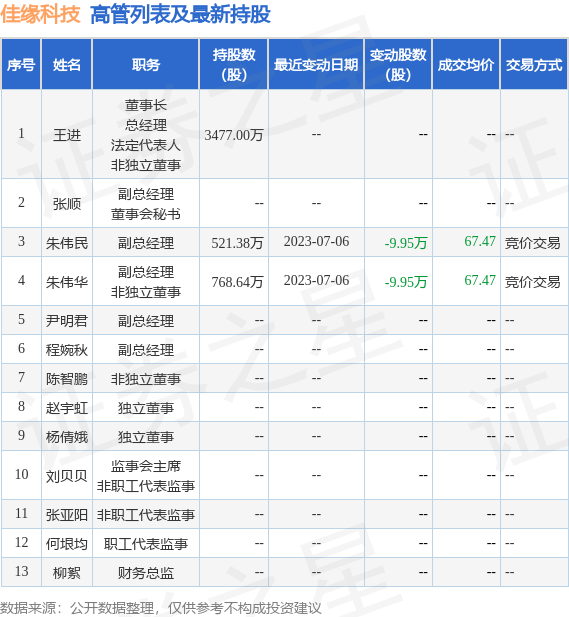The width and height of the screenshot is (569, 617).
Task: Click 尹明君's 副总经理 position
Action: (146, 321)
